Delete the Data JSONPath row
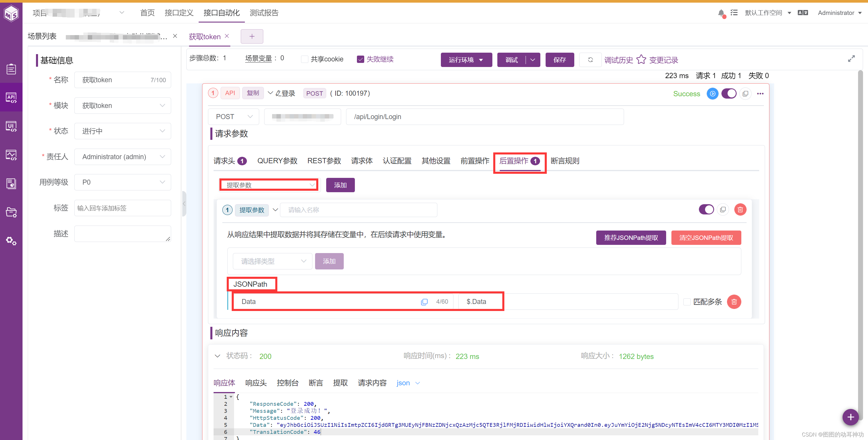868x440 pixels. [x=734, y=302]
